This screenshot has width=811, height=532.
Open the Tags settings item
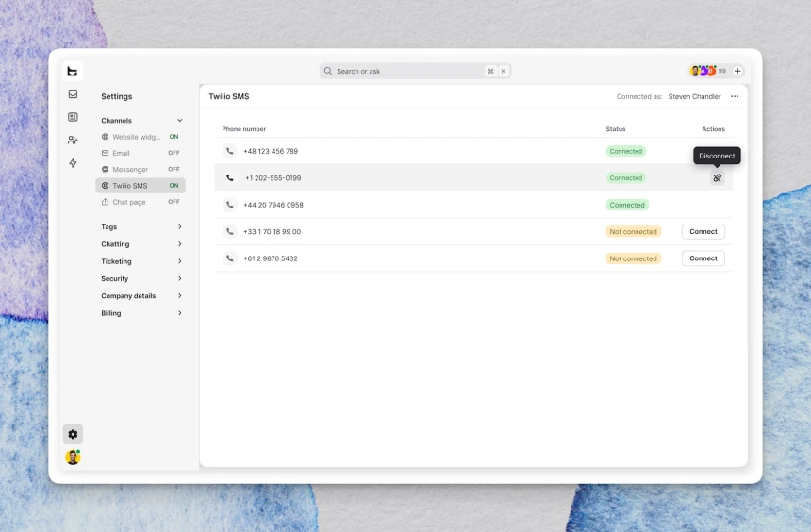[141, 226]
